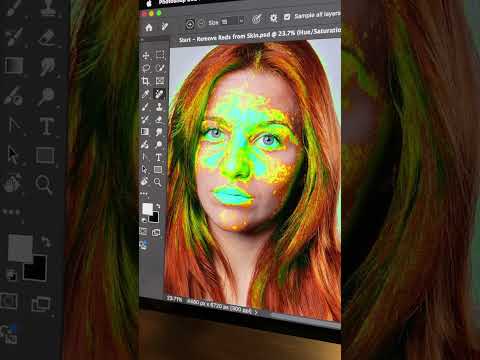Select the Move tool
Viewport: 480px width, 360px height.
click(146, 55)
